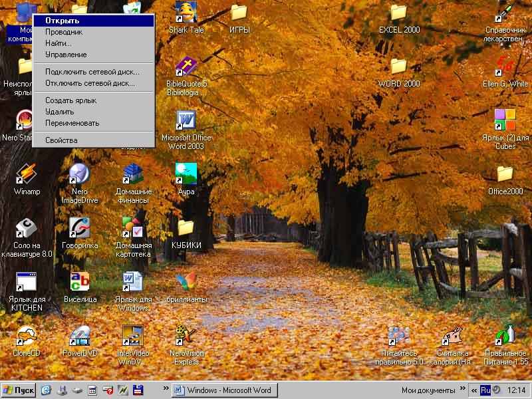Expand hidden quick launch items chevron
The width and height of the screenshot is (532, 399).
166,388
